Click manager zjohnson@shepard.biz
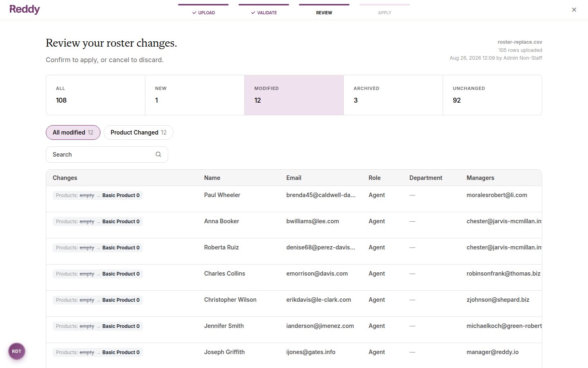The image size is (588, 368). (x=498, y=300)
